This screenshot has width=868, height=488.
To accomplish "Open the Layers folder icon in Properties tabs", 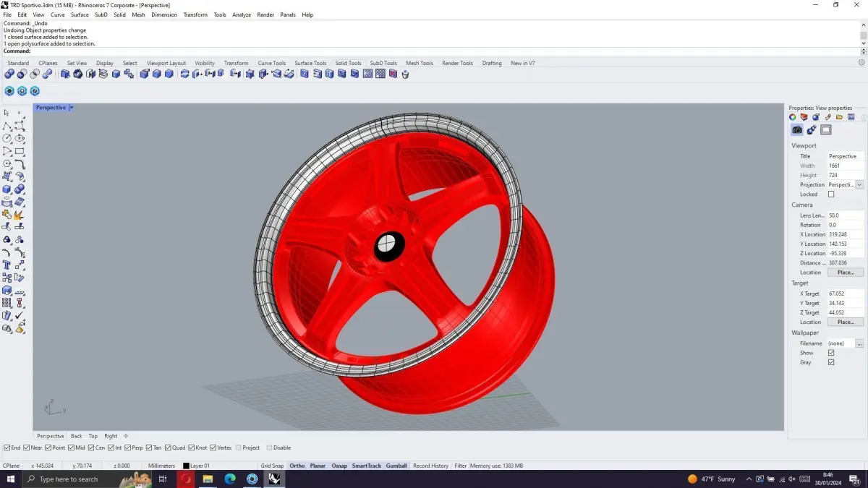I will [839, 116].
